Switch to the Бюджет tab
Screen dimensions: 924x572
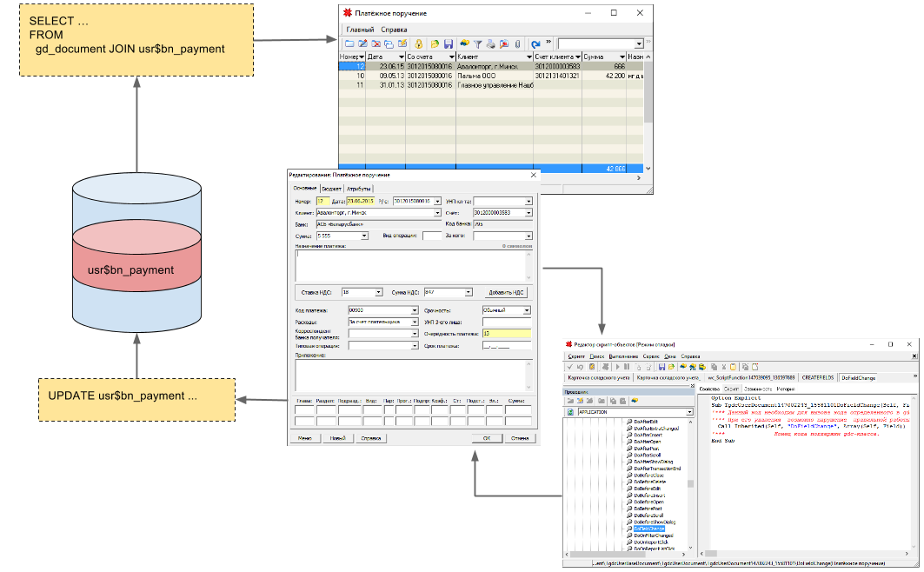[331, 189]
